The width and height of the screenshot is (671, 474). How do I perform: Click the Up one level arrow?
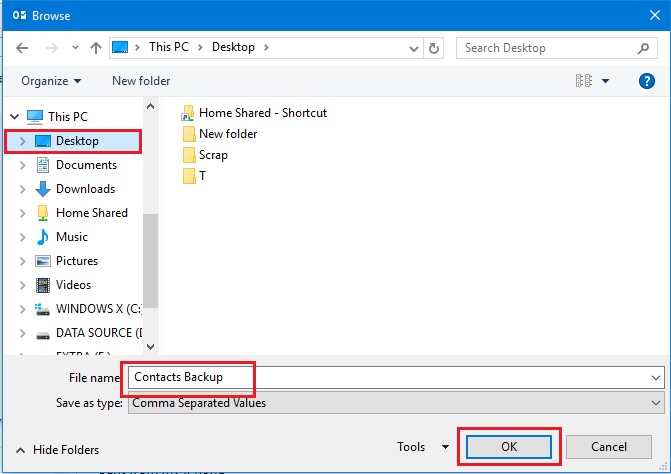[96, 47]
